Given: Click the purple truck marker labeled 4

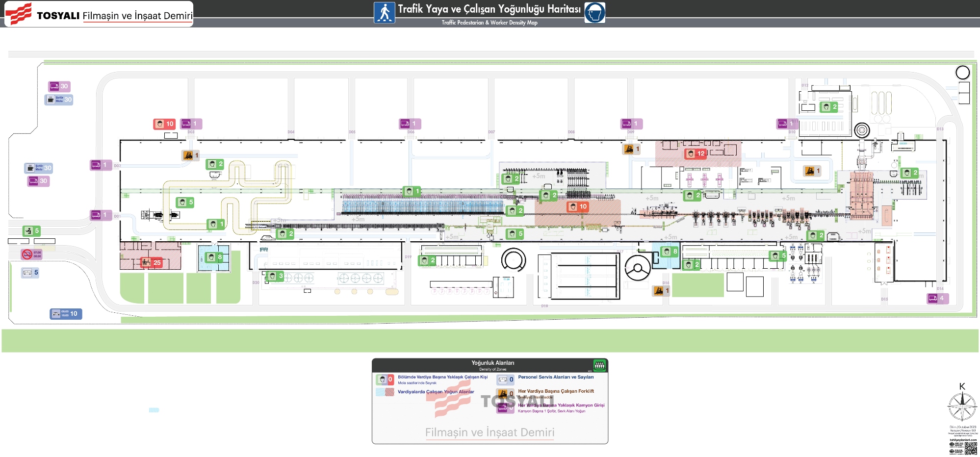Looking at the screenshot, I should pyautogui.click(x=937, y=298).
